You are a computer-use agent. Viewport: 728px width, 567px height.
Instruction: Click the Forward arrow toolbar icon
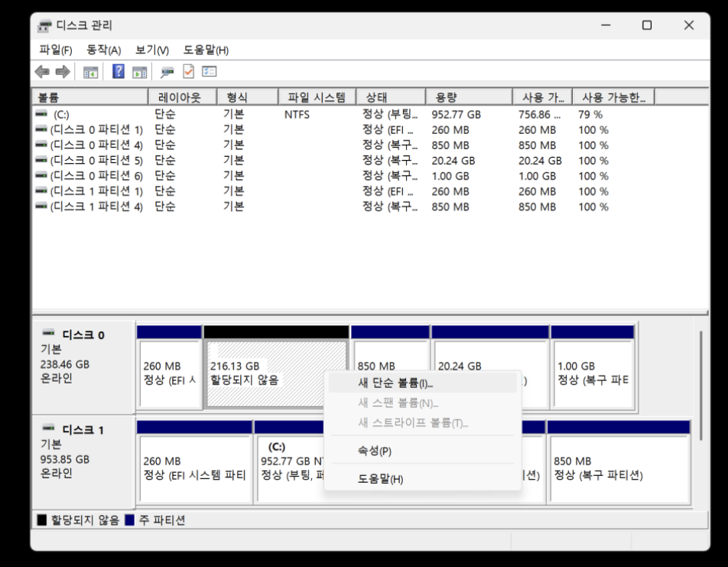click(63, 72)
